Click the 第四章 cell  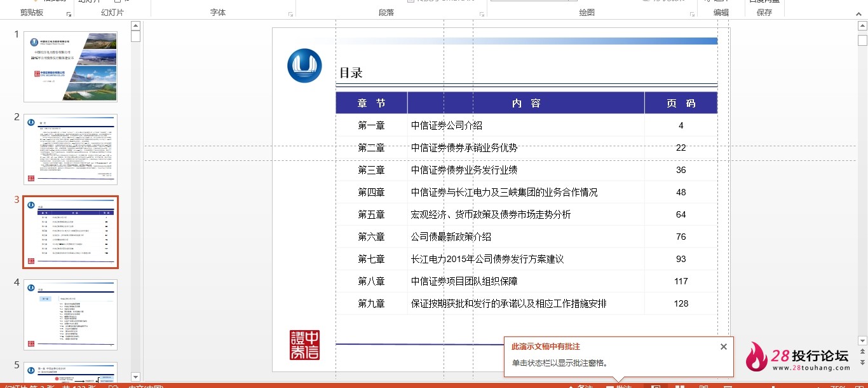pyautogui.click(x=372, y=192)
